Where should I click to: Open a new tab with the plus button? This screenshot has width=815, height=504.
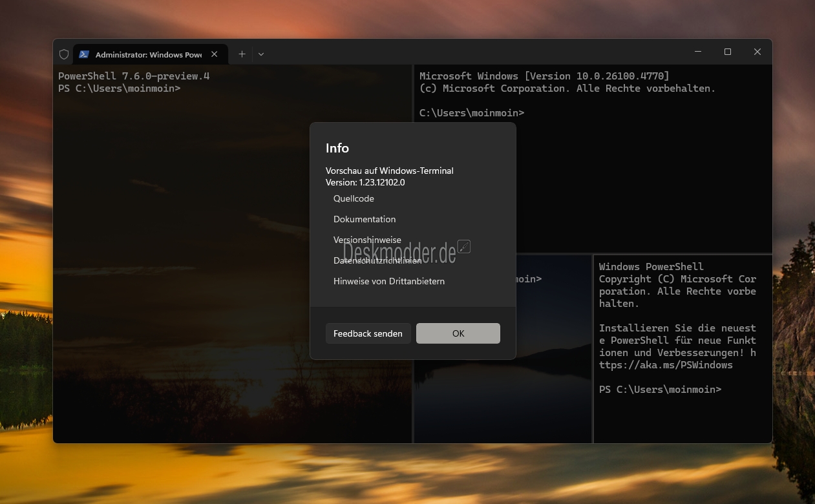242,54
